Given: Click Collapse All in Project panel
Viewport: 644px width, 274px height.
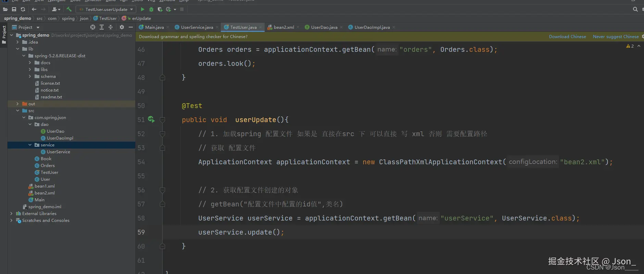Looking at the screenshot, I should click(x=110, y=27).
